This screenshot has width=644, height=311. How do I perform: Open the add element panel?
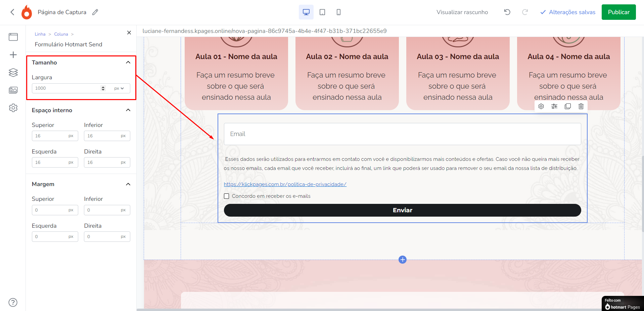click(13, 55)
